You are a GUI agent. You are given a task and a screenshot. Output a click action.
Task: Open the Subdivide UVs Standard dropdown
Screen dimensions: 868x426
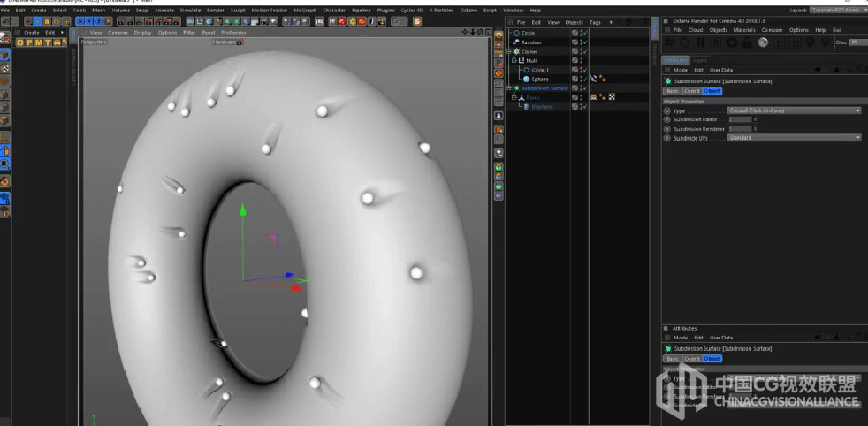(x=795, y=138)
